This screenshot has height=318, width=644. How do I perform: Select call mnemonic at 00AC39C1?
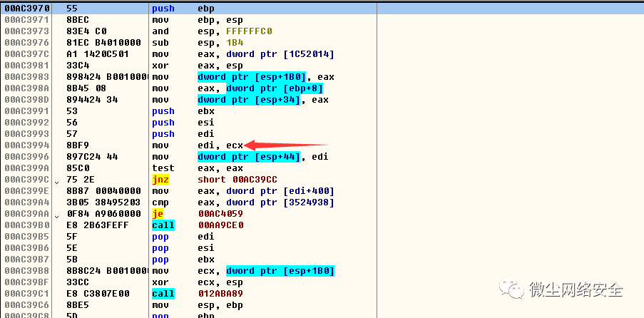coord(163,294)
